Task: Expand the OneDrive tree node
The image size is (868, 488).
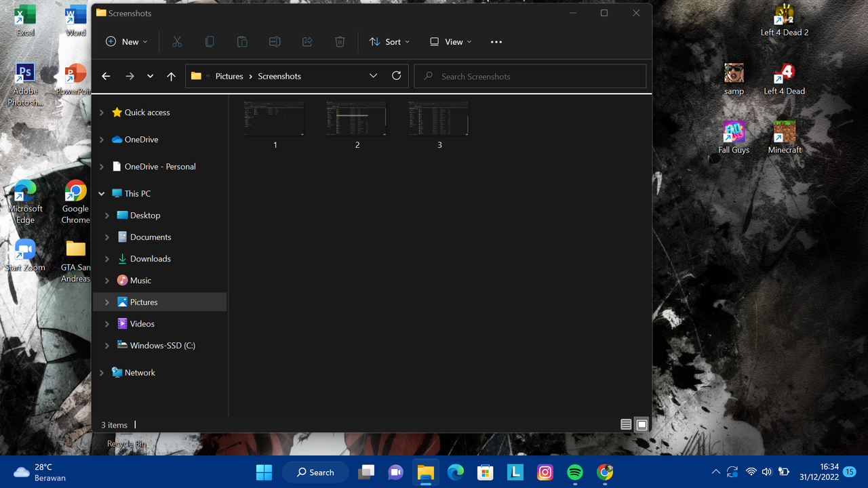Action: click(x=102, y=140)
